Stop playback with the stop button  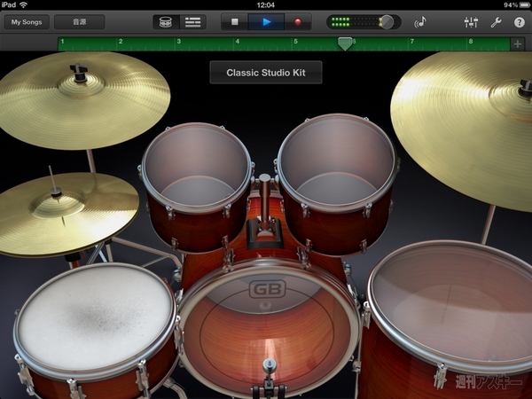[234, 22]
